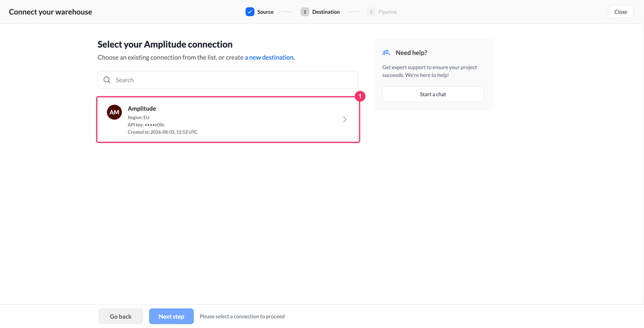
Task: Click 'Get expert support' help description
Action: (x=429, y=72)
